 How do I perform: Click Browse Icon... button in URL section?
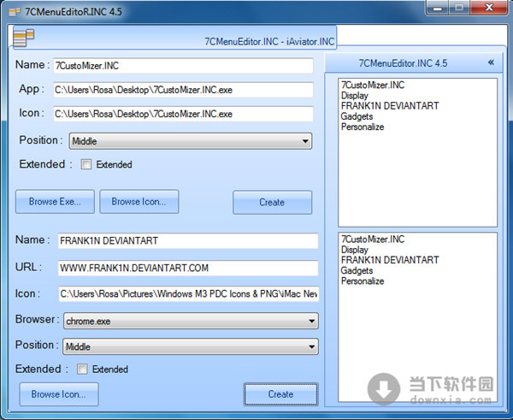(59, 394)
